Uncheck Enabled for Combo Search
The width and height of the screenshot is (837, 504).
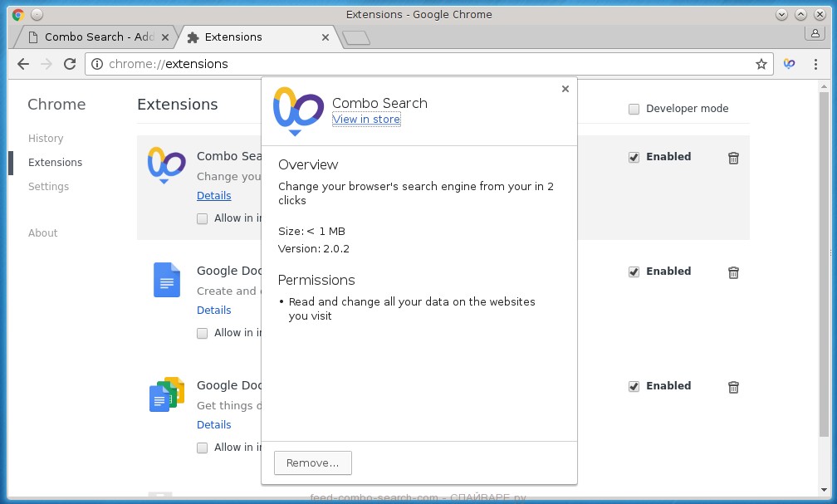[x=634, y=157]
